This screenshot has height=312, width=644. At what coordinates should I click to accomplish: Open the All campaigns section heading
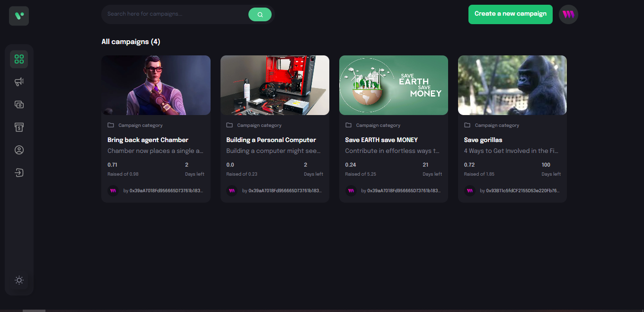tap(130, 41)
